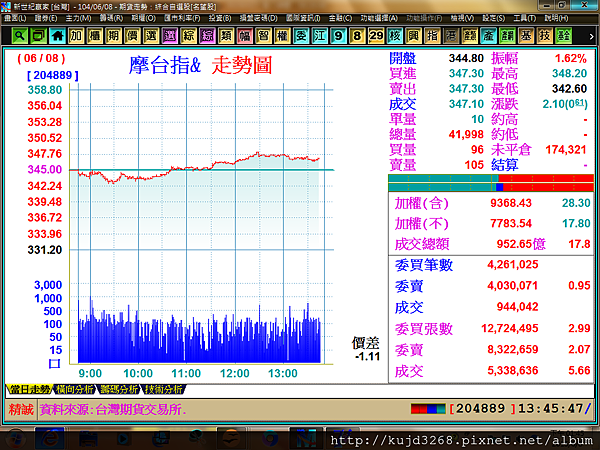Open the 檢視(V) menu
The height and width of the screenshot is (450, 600).
point(462,18)
